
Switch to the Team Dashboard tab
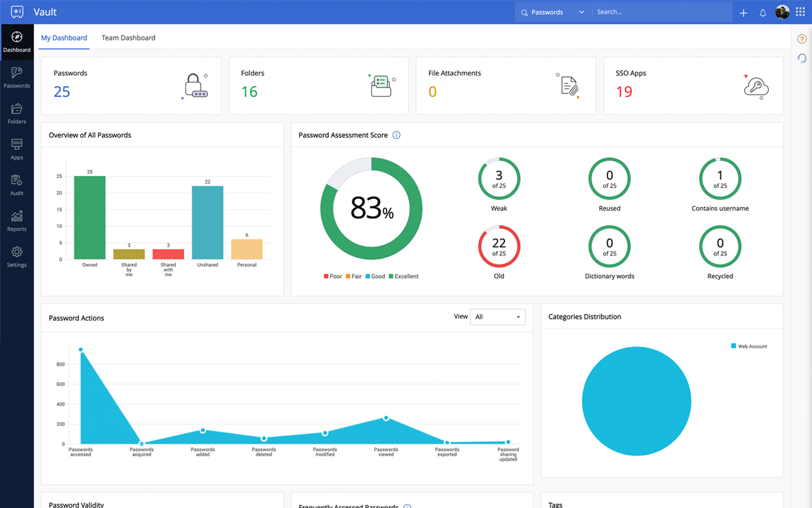tap(128, 38)
